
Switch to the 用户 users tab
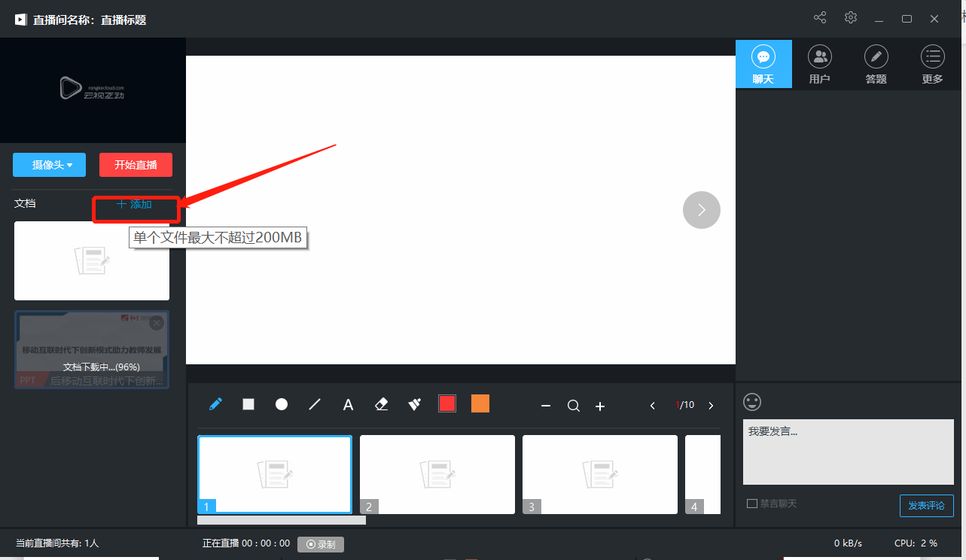pyautogui.click(x=819, y=64)
